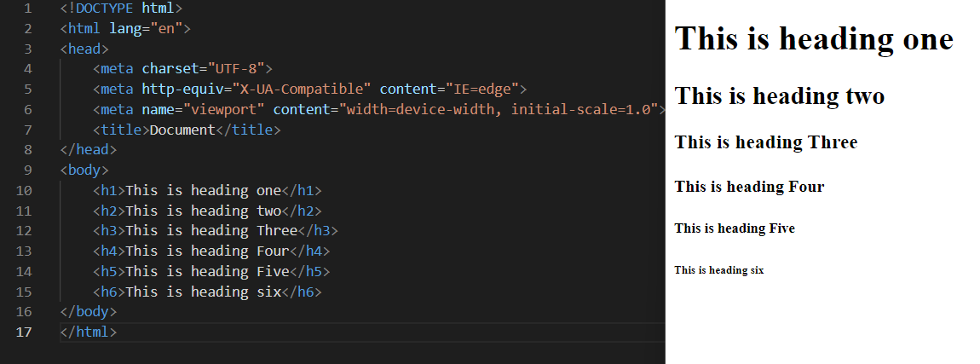
Task: Select line number 17 in the gutter
Action: [24, 332]
